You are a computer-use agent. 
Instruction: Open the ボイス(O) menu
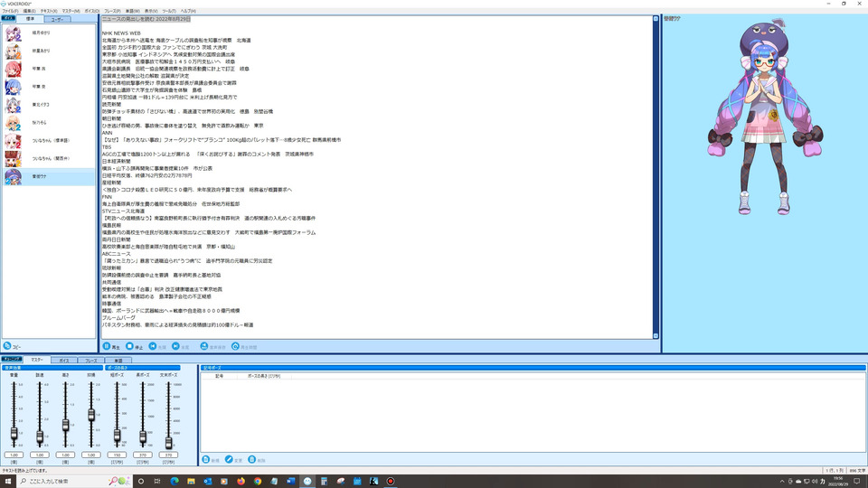pos(92,11)
